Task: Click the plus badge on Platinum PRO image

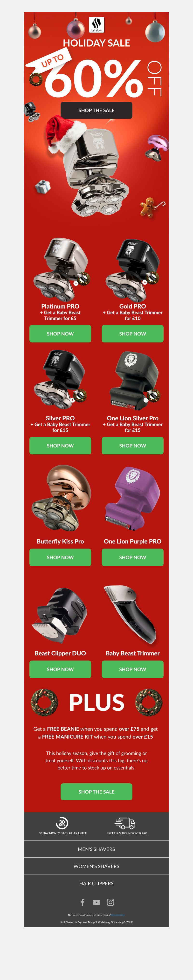Action: click(76, 283)
